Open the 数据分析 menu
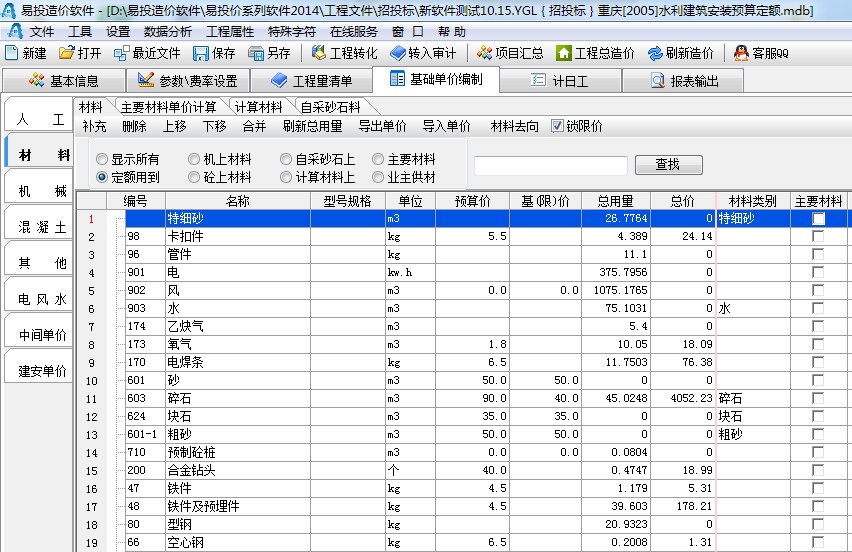 (x=168, y=31)
